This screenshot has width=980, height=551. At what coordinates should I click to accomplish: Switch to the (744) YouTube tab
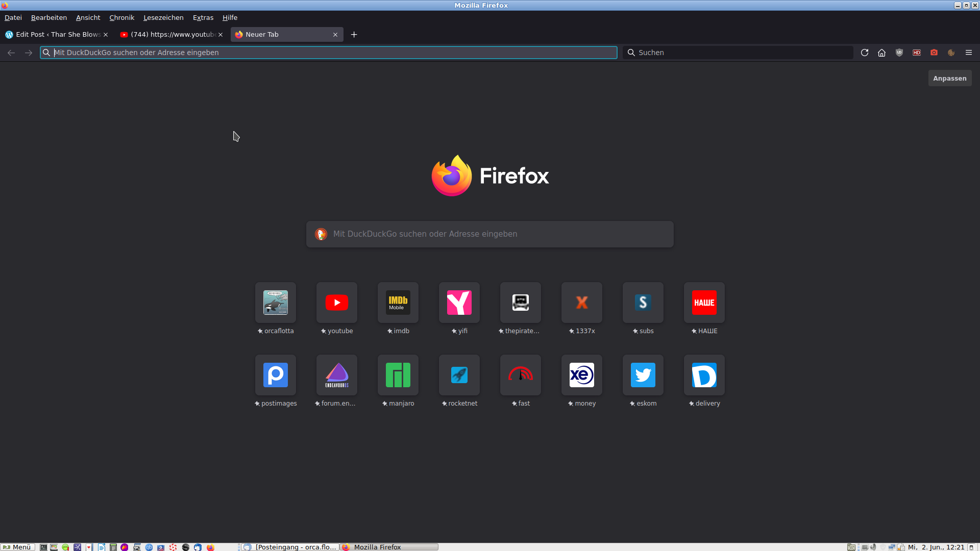tap(171, 34)
